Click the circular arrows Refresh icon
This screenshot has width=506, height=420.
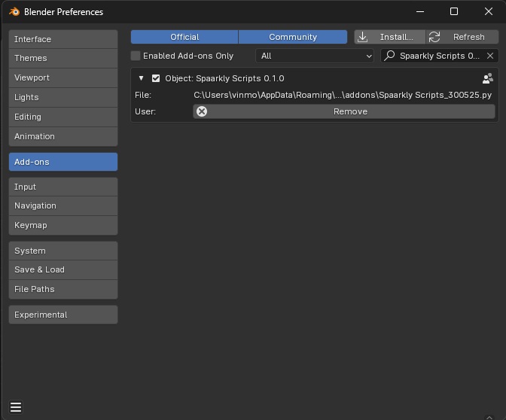[434, 37]
